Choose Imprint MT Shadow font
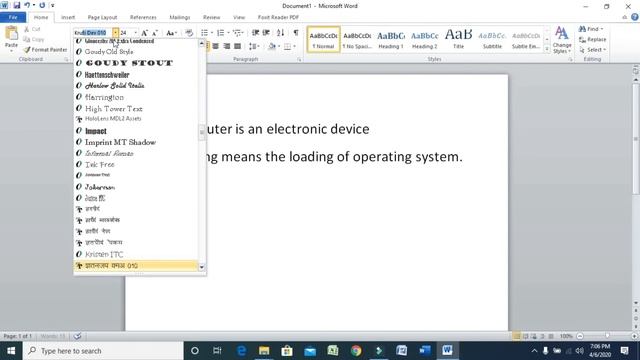This screenshot has width=640, height=360. tap(136, 142)
